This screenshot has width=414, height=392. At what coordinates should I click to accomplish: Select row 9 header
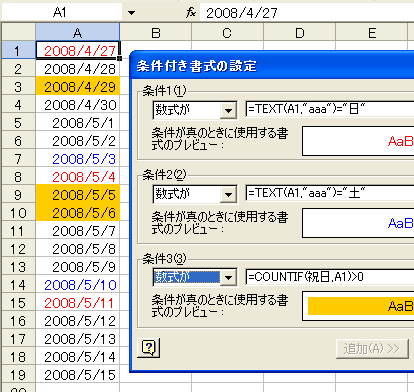[19, 195]
